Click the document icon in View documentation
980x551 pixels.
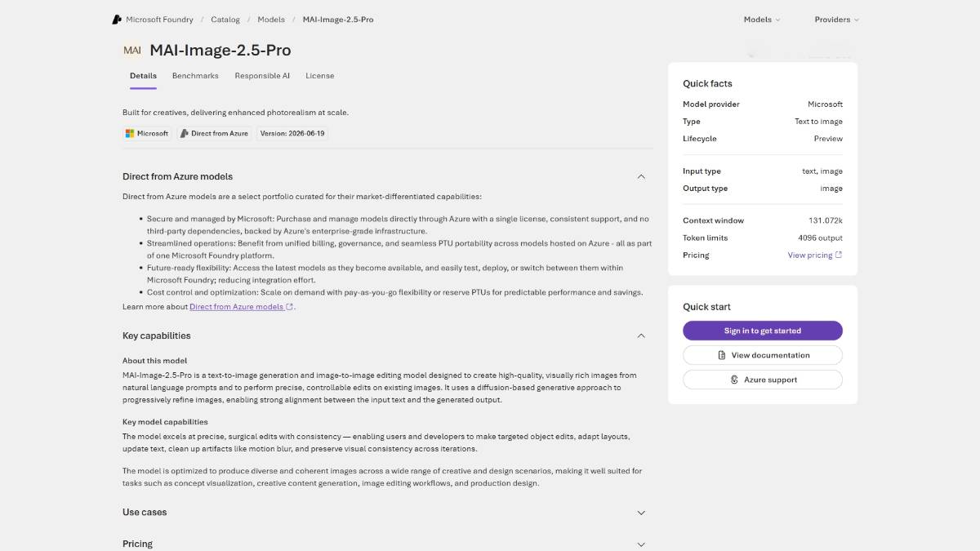[722, 355]
